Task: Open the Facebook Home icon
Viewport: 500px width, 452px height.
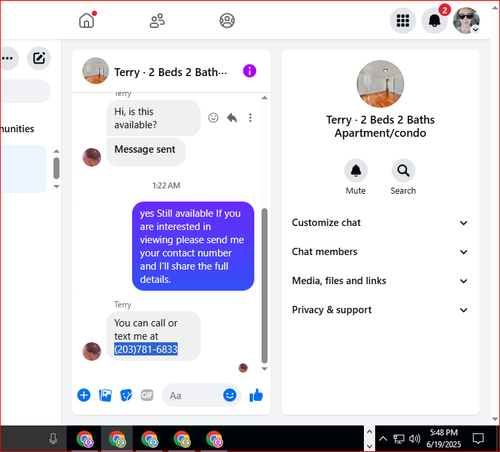Action: (87, 20)
